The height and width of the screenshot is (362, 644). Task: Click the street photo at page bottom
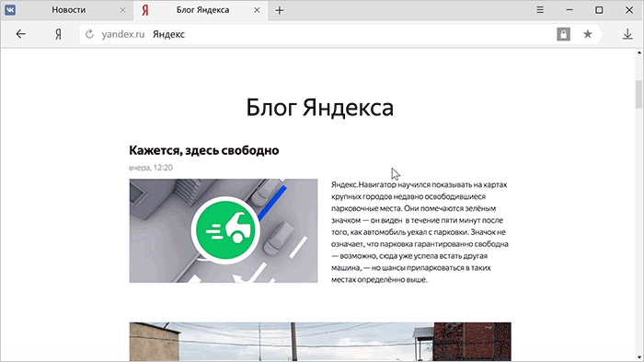(320, 342)
